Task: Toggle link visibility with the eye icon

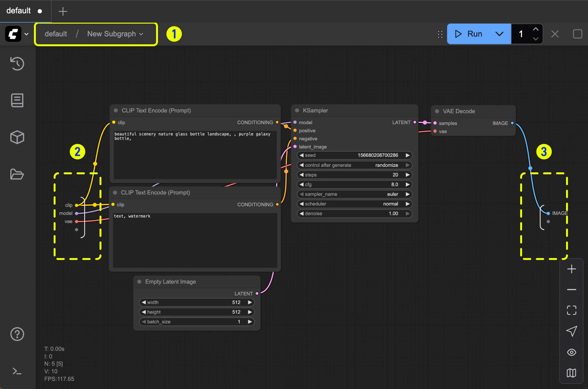Action: (571, 352)
